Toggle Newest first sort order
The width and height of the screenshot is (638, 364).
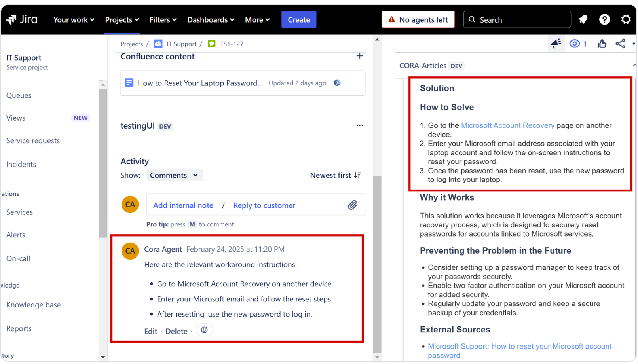tap(335, 175)
